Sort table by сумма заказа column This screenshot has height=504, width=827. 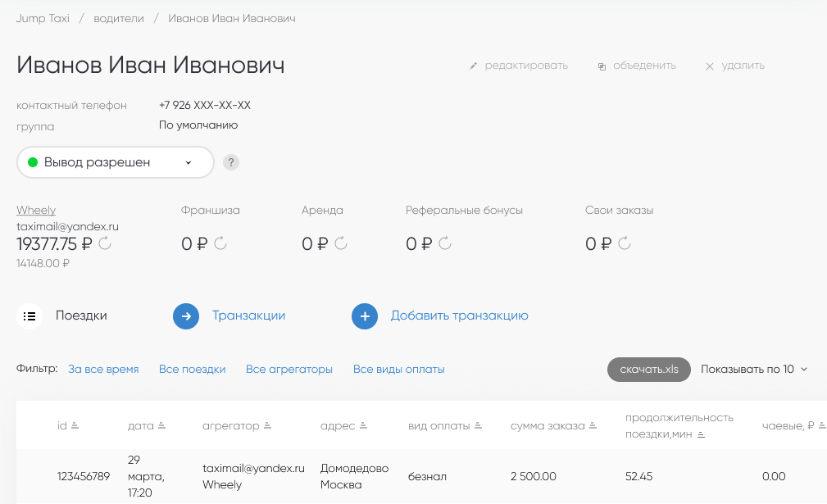point(548,426)
